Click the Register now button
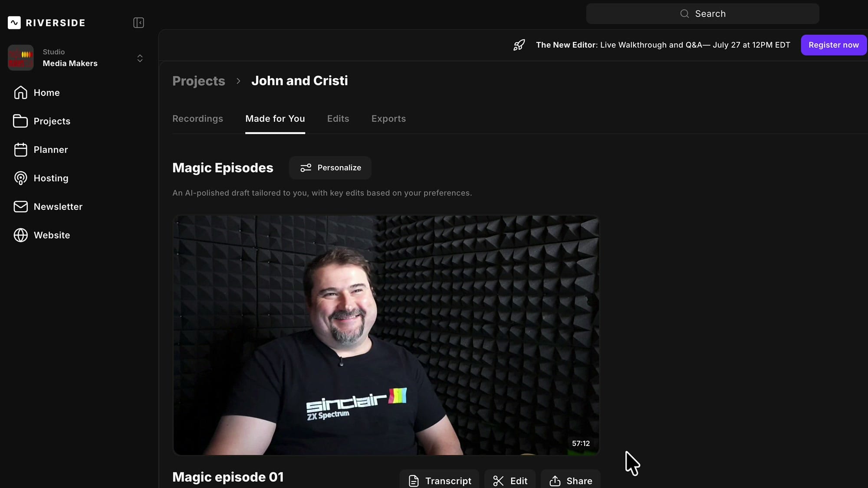 pyautogui.click(x=834, y=45)
